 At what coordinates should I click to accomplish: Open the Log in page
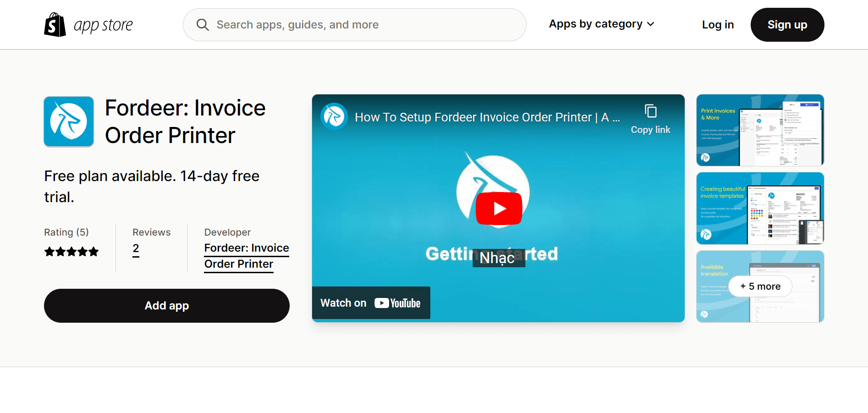pos(718,25)
